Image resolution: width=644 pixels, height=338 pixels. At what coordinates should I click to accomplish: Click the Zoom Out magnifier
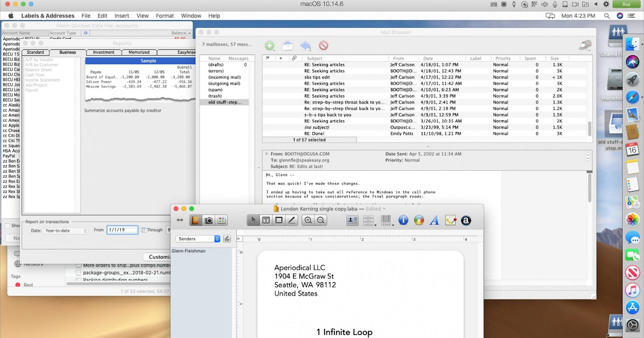(x=320, y=220)
